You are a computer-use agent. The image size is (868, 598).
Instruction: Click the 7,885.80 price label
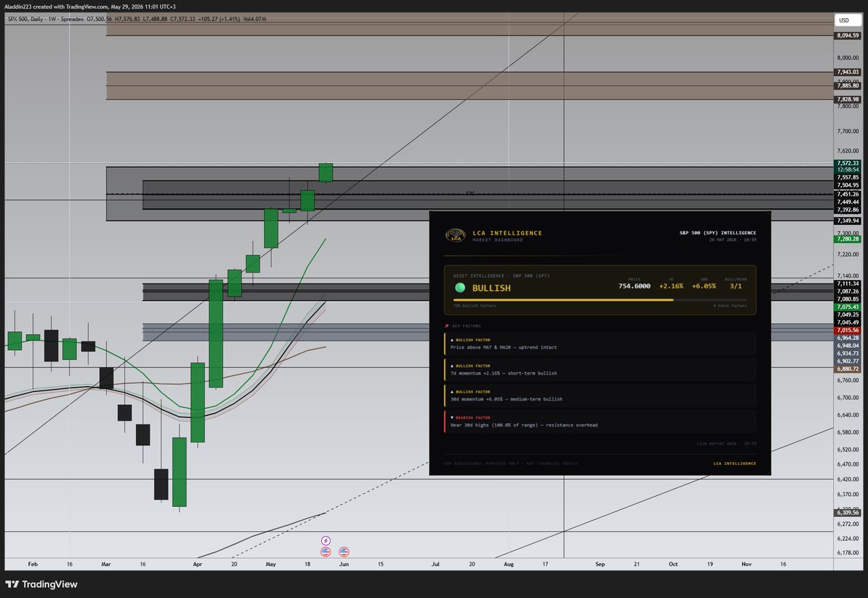pos(847,85)
